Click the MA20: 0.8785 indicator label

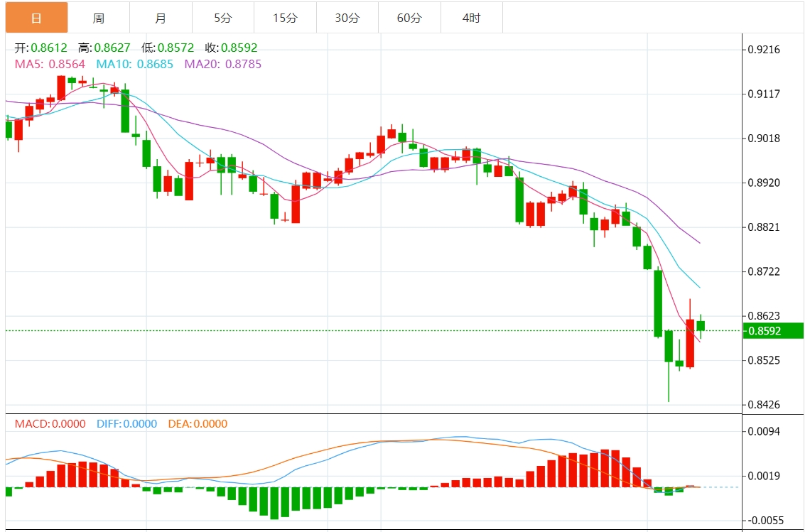(x=222, y=64)
